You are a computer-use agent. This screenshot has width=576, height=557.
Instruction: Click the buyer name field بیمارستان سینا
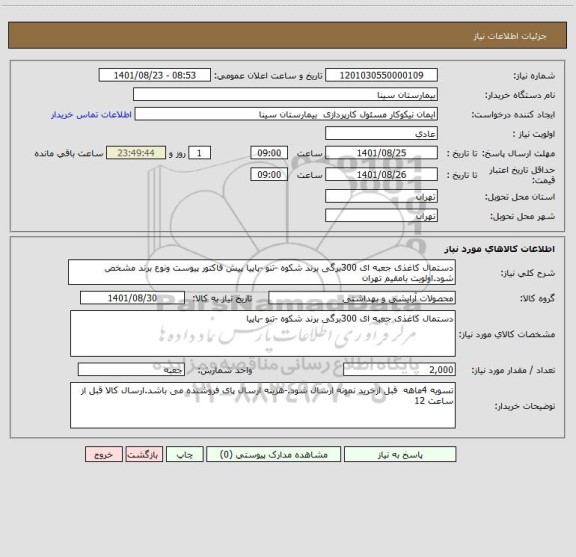[x=285, y=94]
